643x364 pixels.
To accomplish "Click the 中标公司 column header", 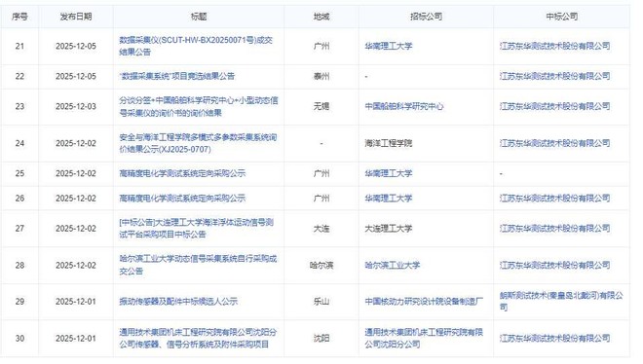I will pos(562,17).
